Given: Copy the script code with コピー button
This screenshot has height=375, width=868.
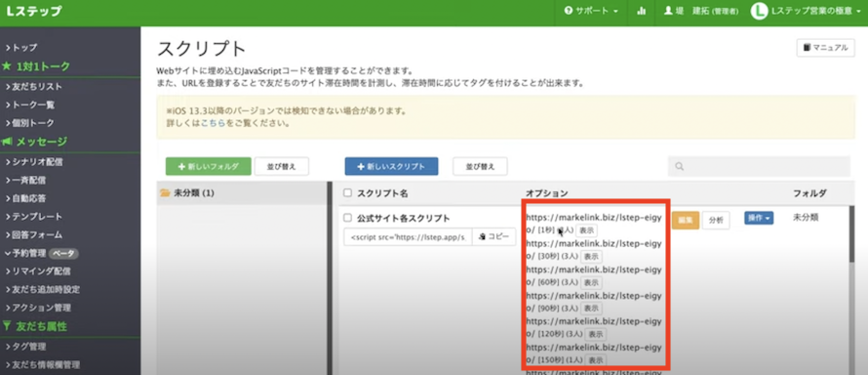Looking at the screenshot, I should coord(493,236).
